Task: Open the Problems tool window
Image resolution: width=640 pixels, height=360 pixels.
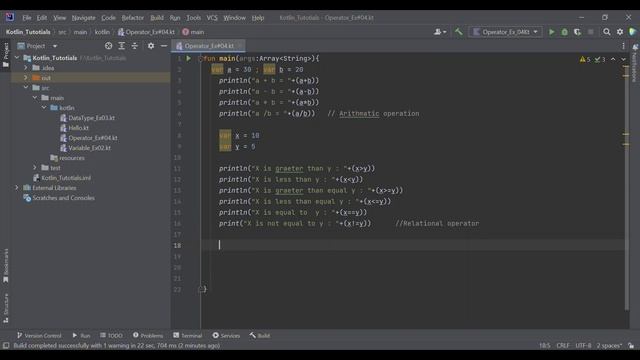Action: [x=148, y=336]
